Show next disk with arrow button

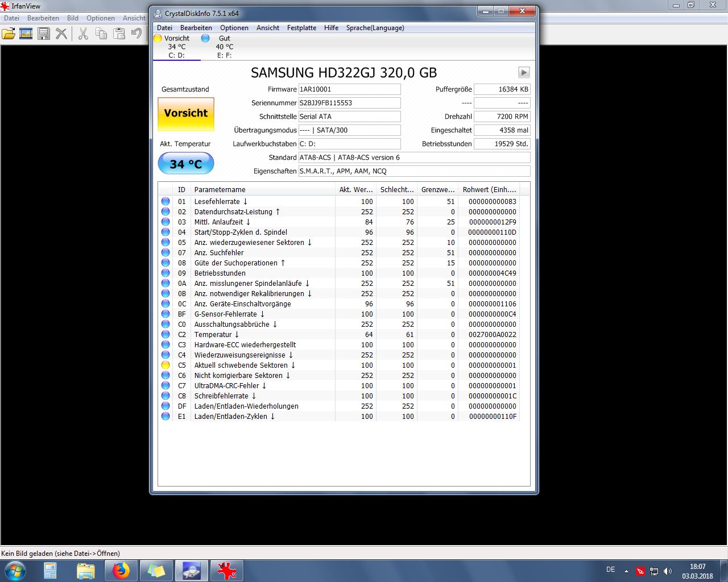tap(524, 72)
